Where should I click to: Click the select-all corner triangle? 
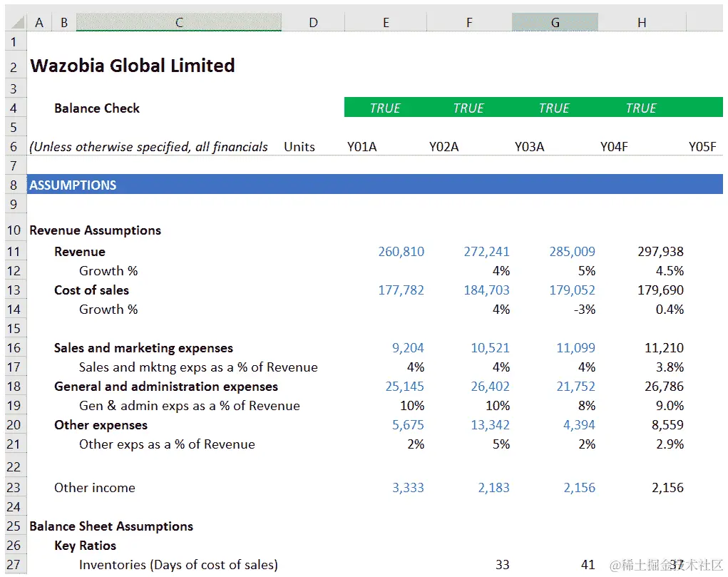click(x=16, y=22)
